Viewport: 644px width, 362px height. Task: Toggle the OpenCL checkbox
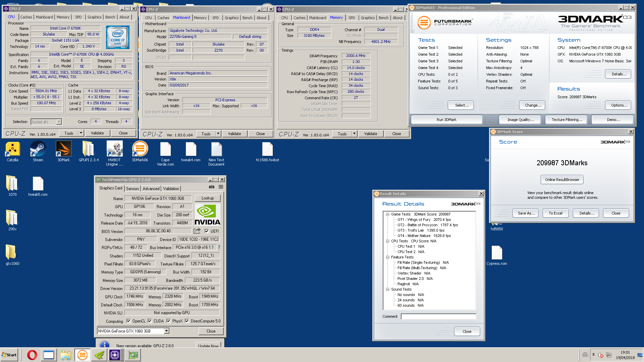click(x=128, y=321)
